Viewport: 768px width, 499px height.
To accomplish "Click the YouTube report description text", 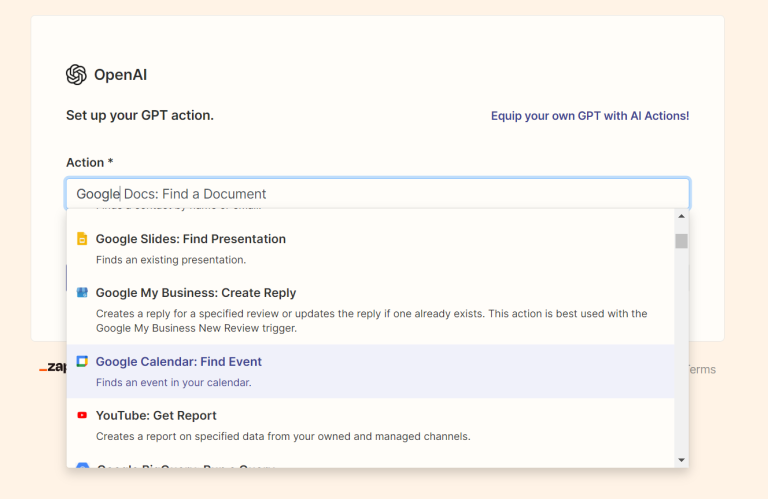I will coord(282,436).
